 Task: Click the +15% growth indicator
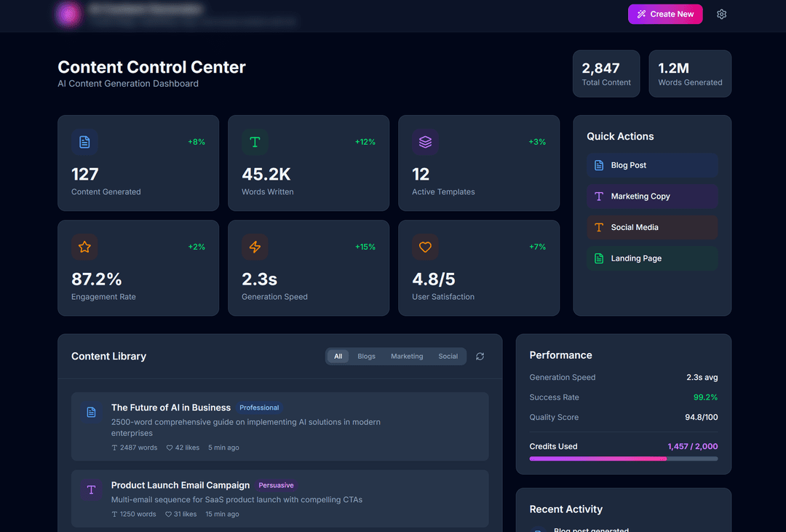pyautogui.click(x=365, y=247)
